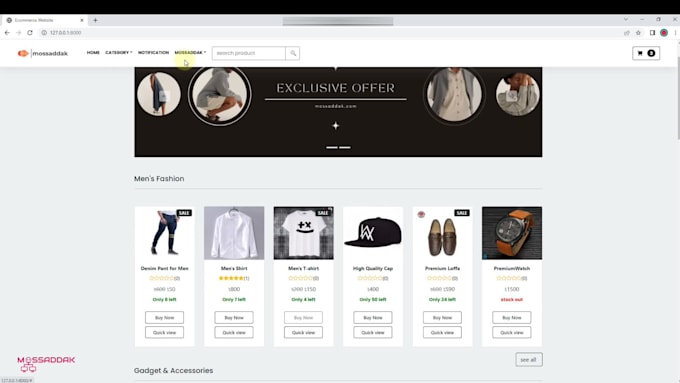Image resolution: width=680 pixels, height=383 pixels.
Task: Click the share page icon
Action: 627,33
